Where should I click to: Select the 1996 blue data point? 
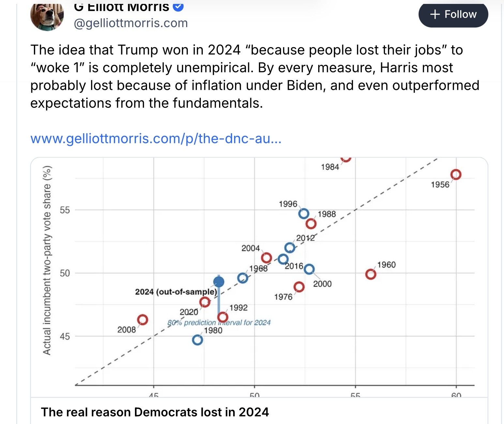point(304,214)
